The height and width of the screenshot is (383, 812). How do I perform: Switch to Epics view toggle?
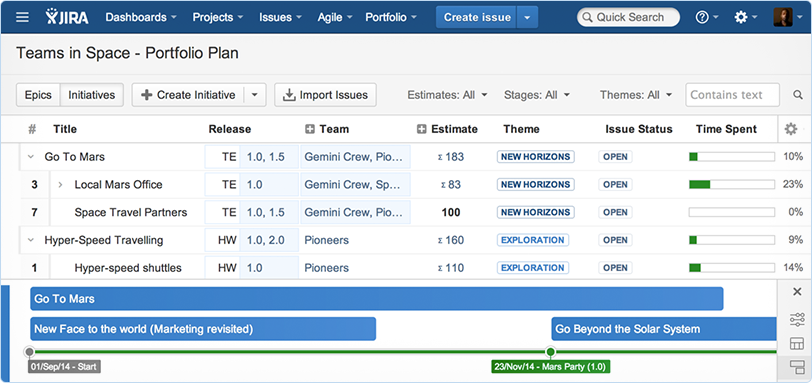tap(38, 95)
